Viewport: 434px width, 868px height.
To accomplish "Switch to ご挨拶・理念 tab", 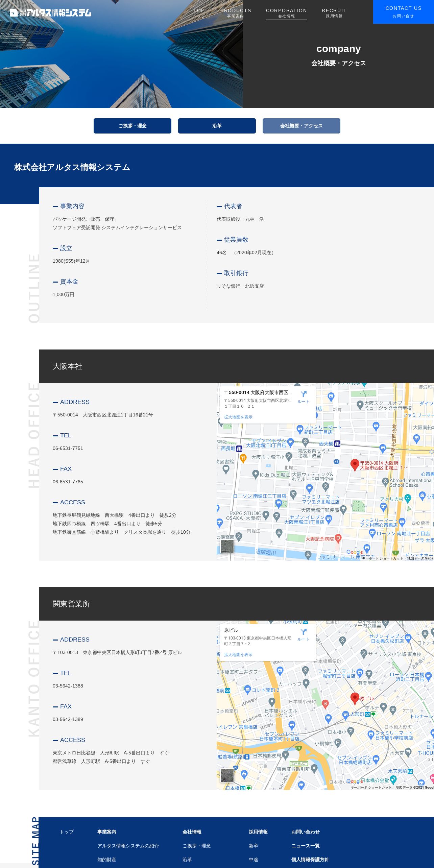I will pos(132,126).
